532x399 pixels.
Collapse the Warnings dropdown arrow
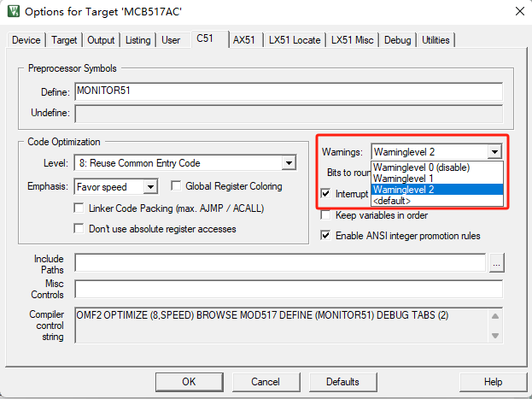click(494, 152)
